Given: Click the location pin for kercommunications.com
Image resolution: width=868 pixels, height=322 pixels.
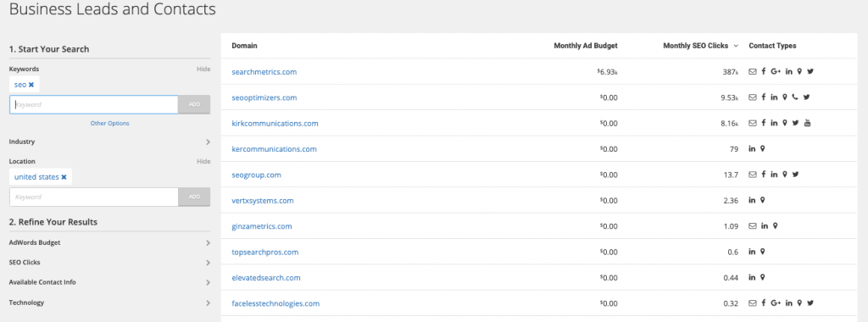Looking at the screenshot, I should (x=763, y=148).
